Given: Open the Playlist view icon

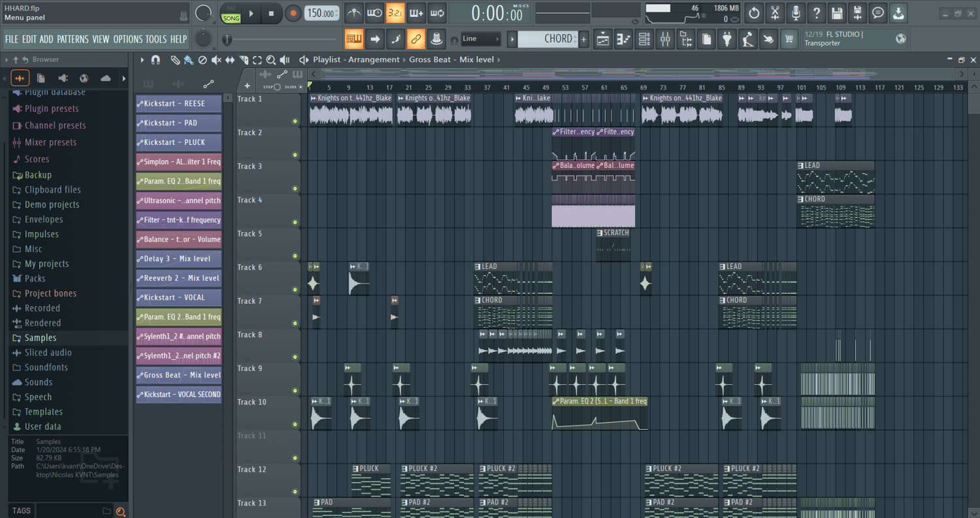Looking at the screenshot, I should click(603, 39).
